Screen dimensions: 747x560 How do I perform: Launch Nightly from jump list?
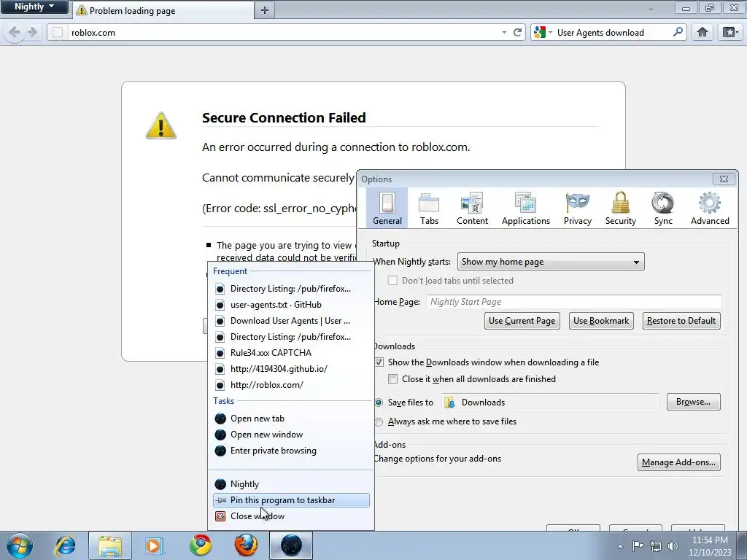click(x=291, y=484)
